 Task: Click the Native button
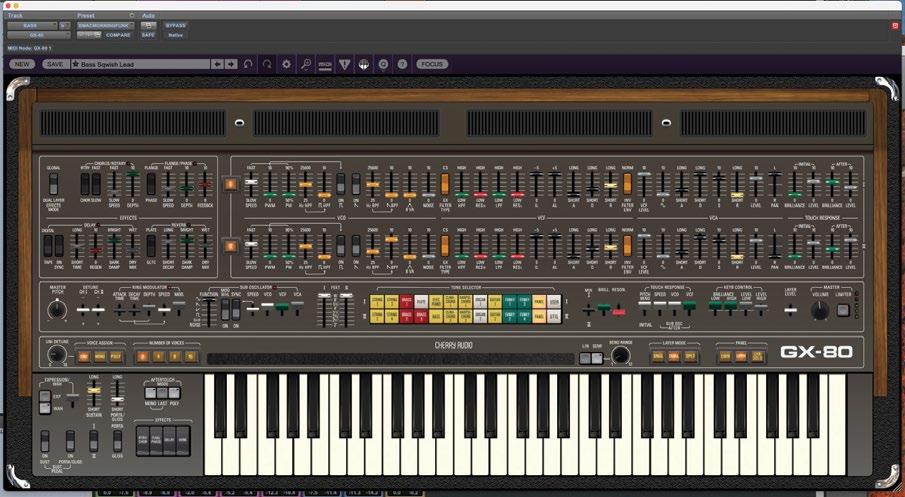click(x=175, y=35)
